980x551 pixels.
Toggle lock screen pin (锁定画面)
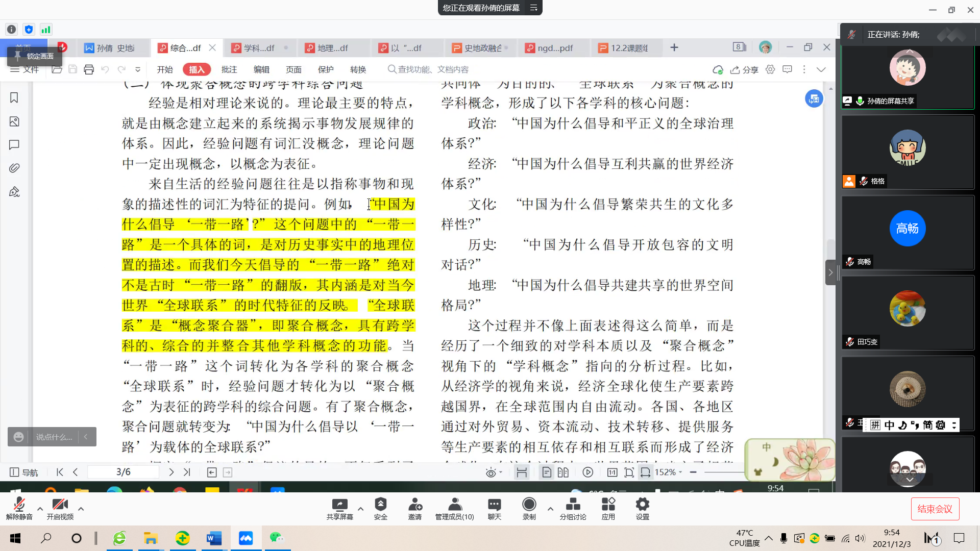34,56
